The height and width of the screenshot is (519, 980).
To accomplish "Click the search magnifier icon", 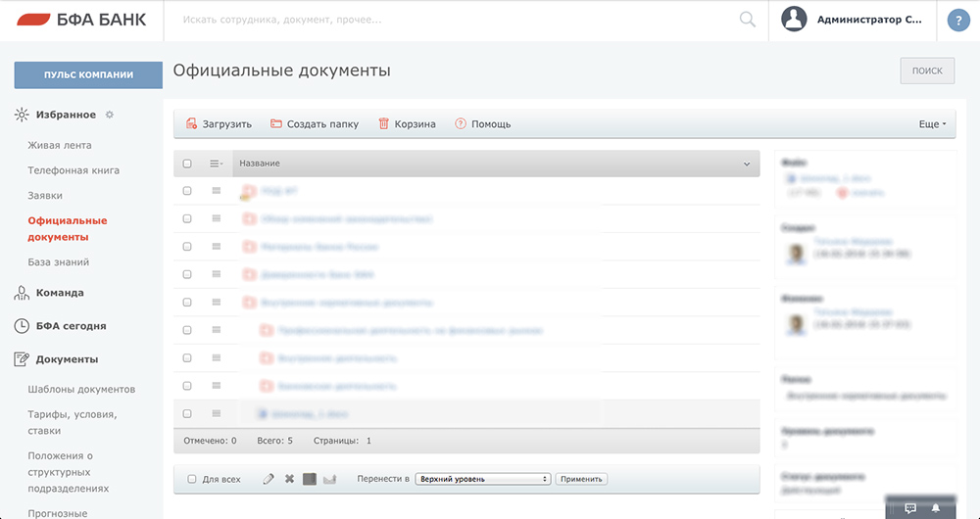I will coord(748,20).
